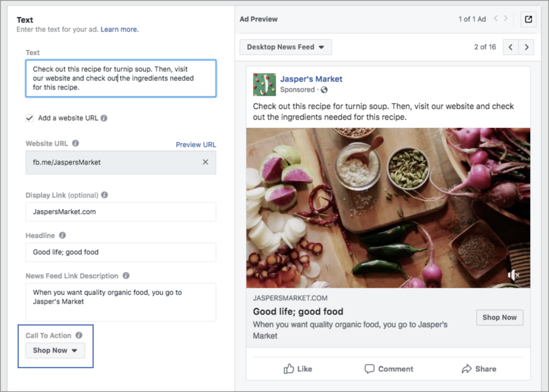Click Share button under the ad
Viewport: 549px width, 392px height.
pyautogui.click(x=478, y=369)
